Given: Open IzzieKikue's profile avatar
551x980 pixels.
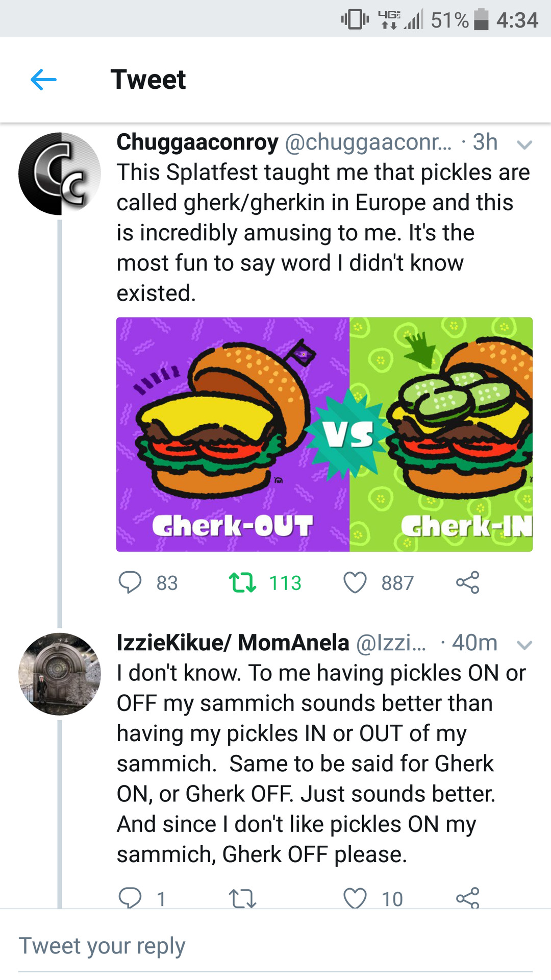Looking at the screenshot, I should click(60, 674).
